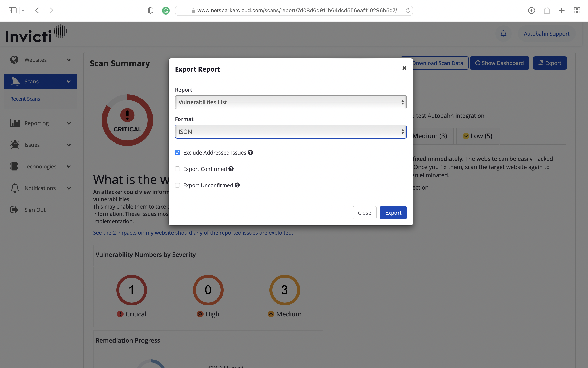Open the Safari sidebar toggle icon

point(12,10)
